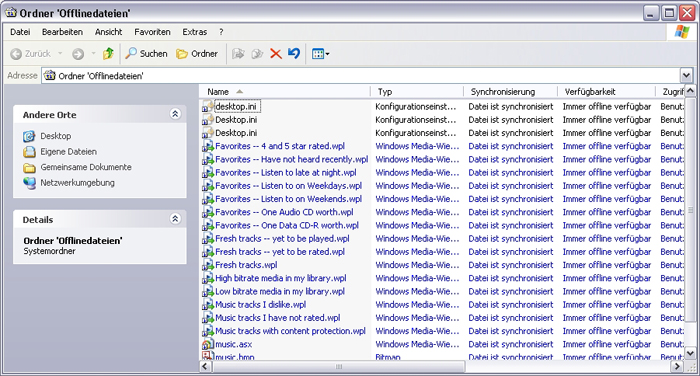Click scroll down arrow of file list
This screenshot has height=376, width=700.
click(x=690, y=354)
